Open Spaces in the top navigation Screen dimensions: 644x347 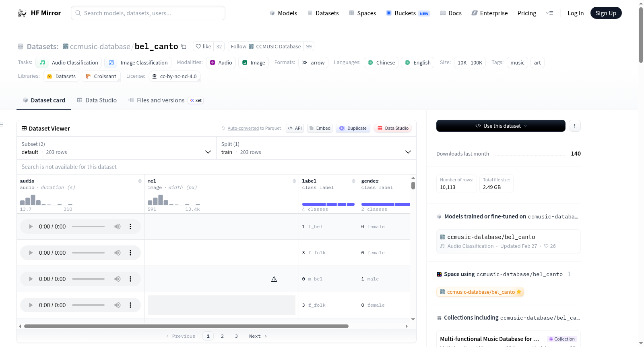click(363, 13)
